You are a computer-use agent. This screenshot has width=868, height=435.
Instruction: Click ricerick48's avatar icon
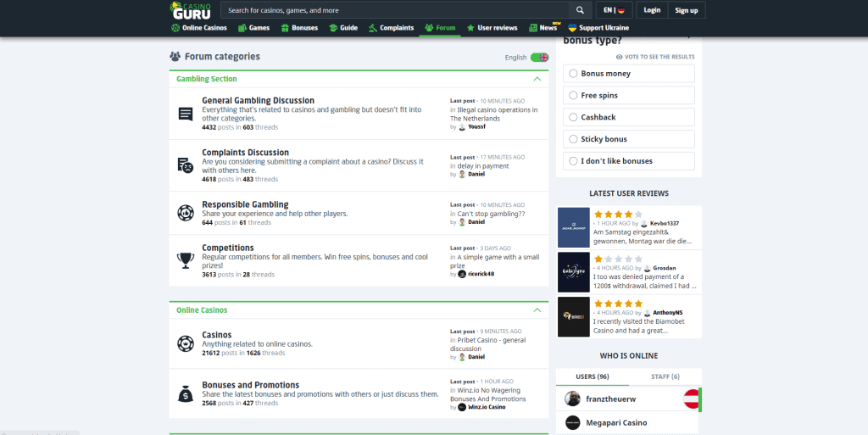pos(462,274)
